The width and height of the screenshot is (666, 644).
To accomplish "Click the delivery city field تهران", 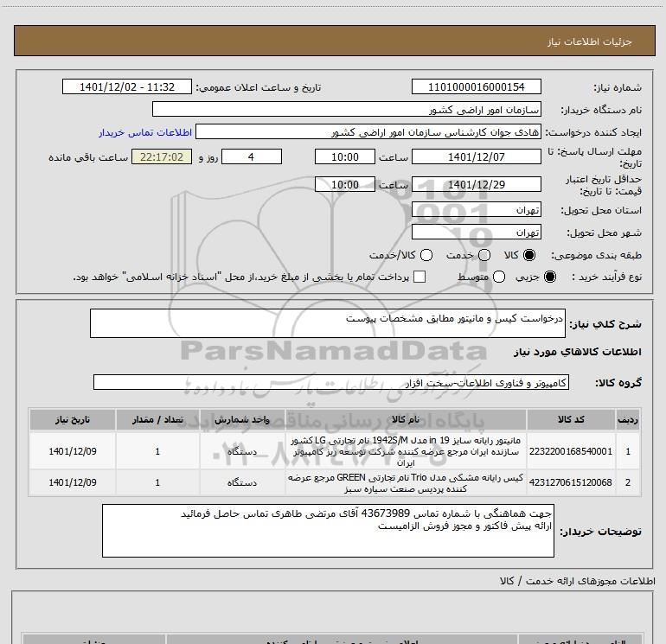I will point(476,233).
